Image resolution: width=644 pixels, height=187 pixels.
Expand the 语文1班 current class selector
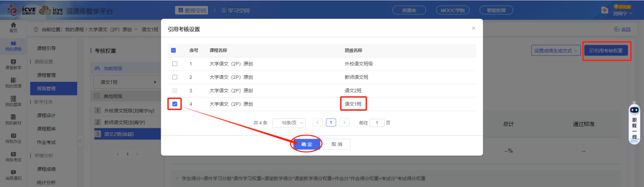point(127,82)
